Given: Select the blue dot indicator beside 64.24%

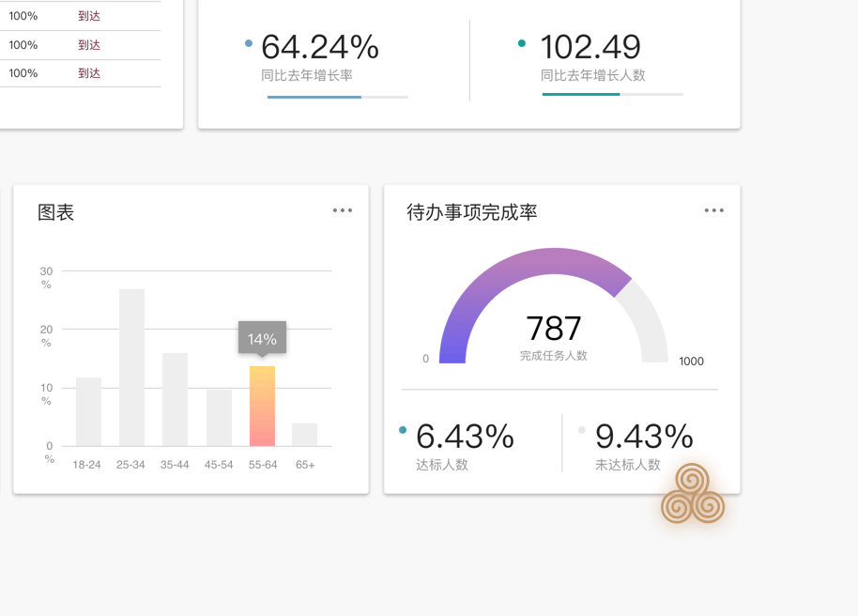Looking at the screenshot, I should coord(249,41).
